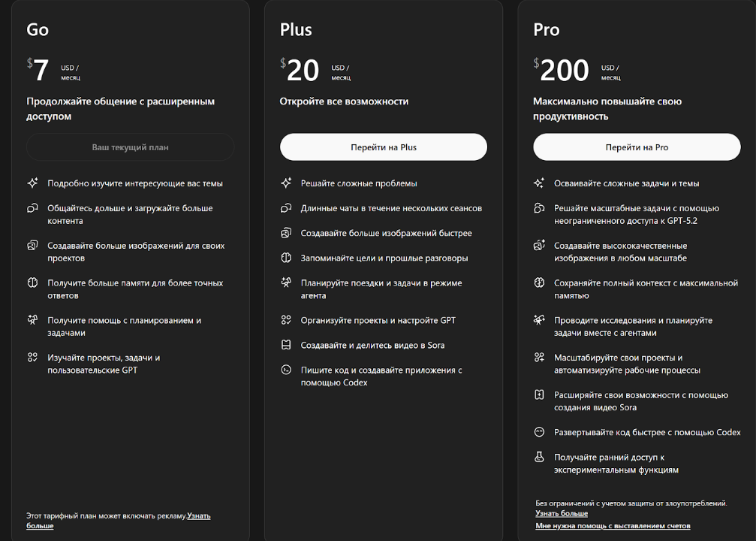The image size is (756, 541).
Task: Click the experimental flask icon in Pro plan
Action: point(539,457)
